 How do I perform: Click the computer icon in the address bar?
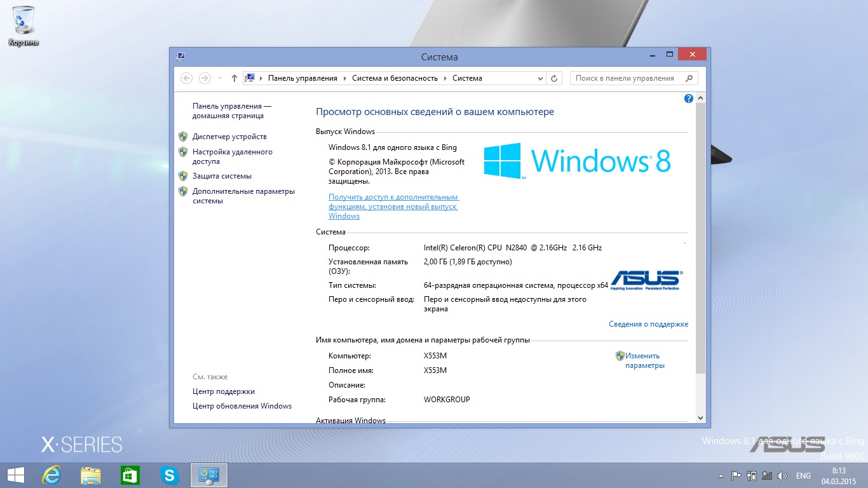pos(250,78)
